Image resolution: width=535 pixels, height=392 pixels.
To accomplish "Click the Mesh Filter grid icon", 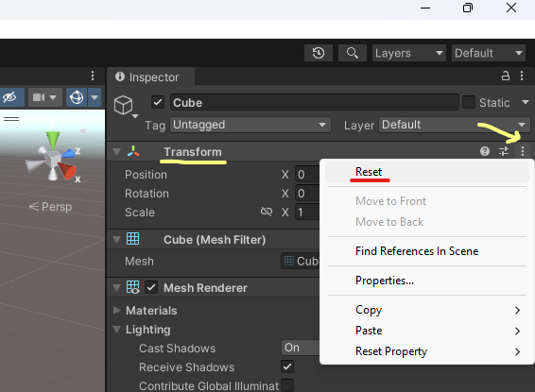I will [x=132, y=239].
